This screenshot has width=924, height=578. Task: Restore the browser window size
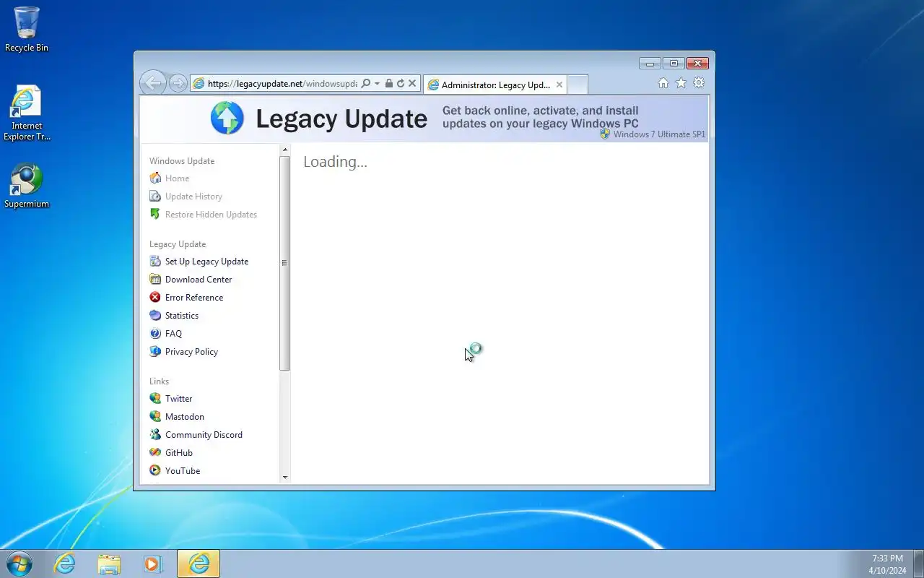[x=674, y=64]
